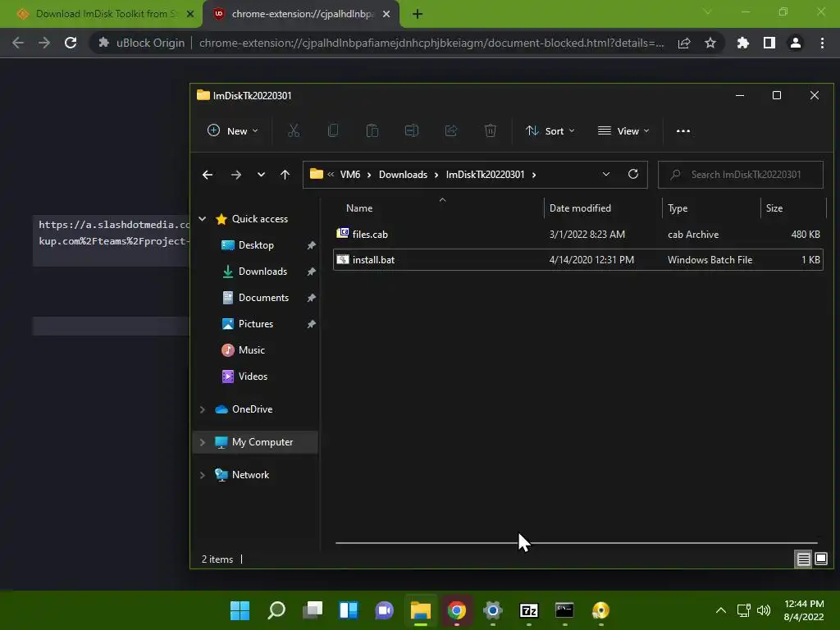Select Downloads in Quick access
The height and width of the screenshot is (630, 840).
click(x=262, y=271)
